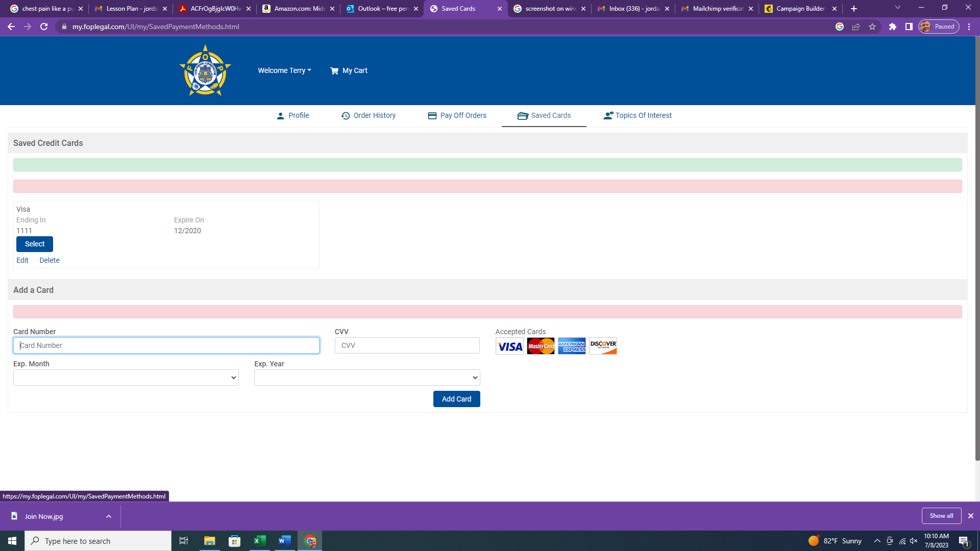
Task: Open Excel from the taskbar
Action: pyautogui.click(x=259, y=541)
